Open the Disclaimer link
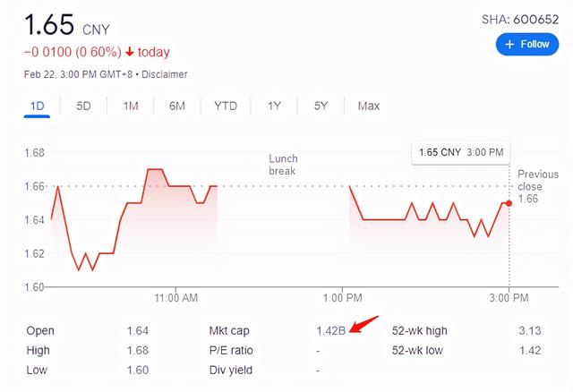 [164, 74]
